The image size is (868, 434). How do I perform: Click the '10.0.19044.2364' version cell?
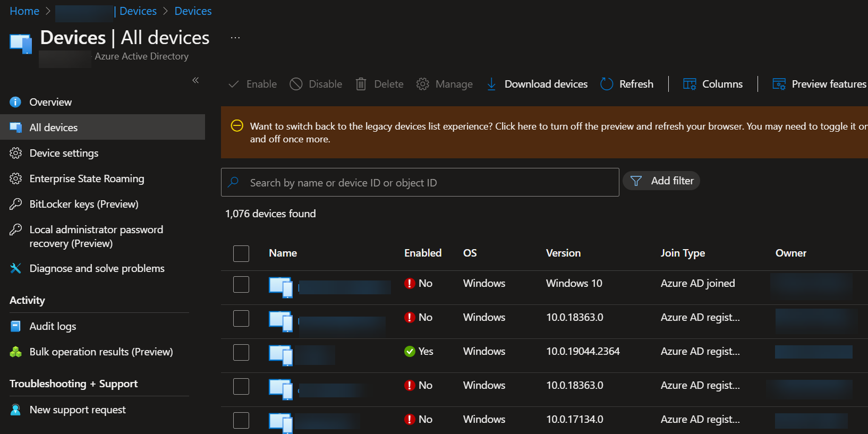(x=583, y=351)
